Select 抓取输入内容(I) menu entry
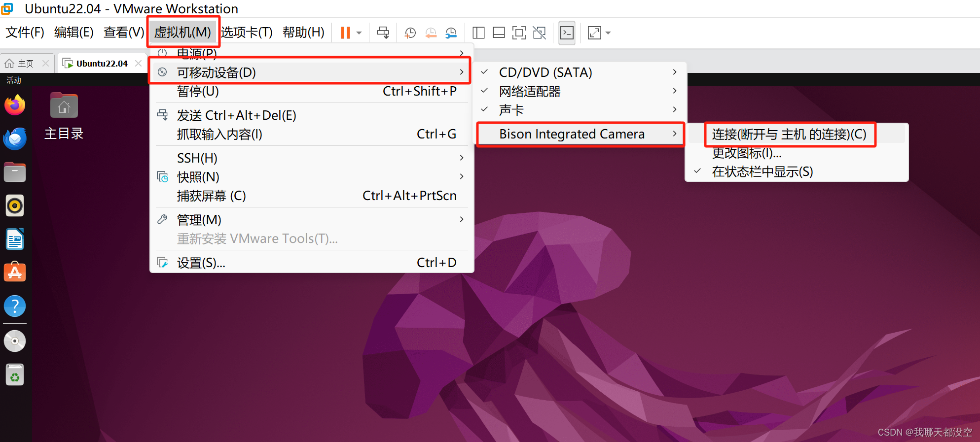The width and height of the screenshot is (980, 442). pos(311,134)
